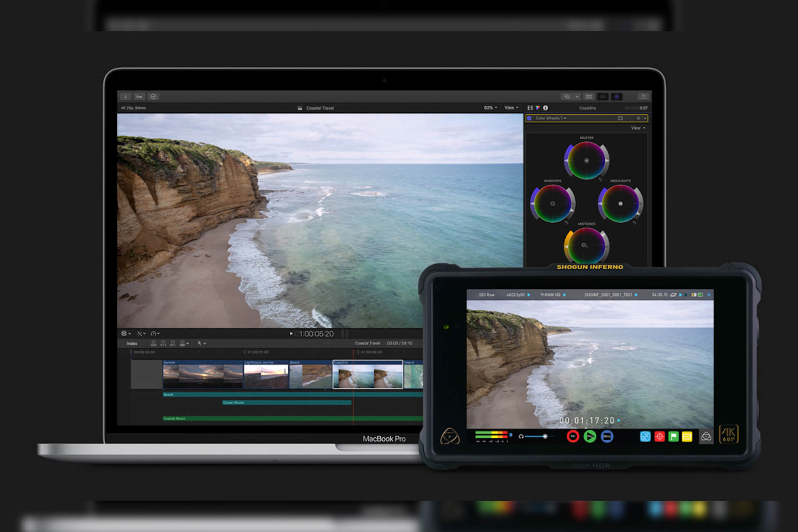Click the red playhead on the timeline ruler
Screen dimensions: 798x532
click(x=353, y=352)
